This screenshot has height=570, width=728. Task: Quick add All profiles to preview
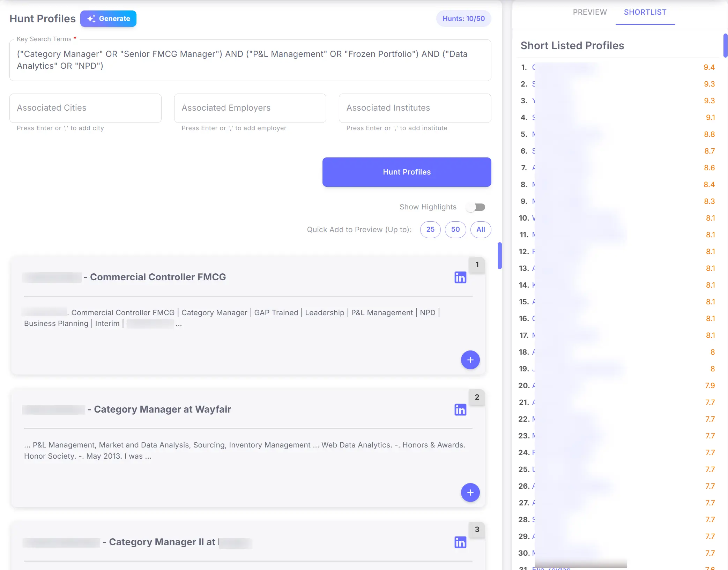coord(481,230)
